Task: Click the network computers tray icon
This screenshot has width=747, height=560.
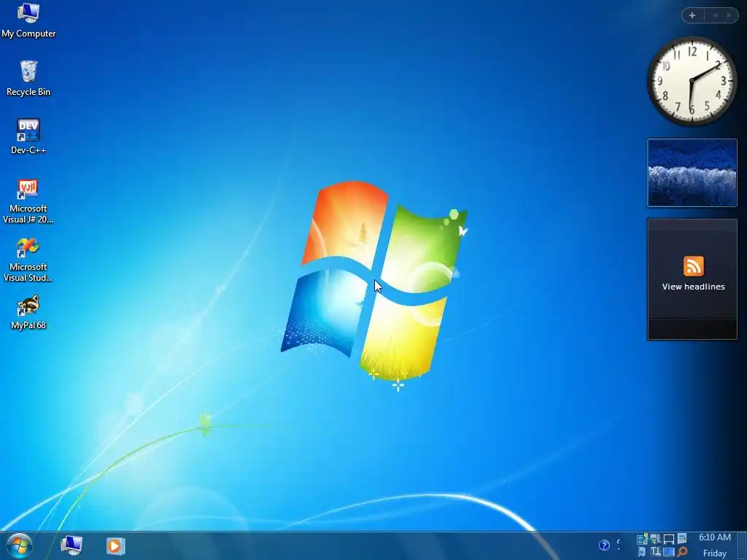Action: coord(656,539)
